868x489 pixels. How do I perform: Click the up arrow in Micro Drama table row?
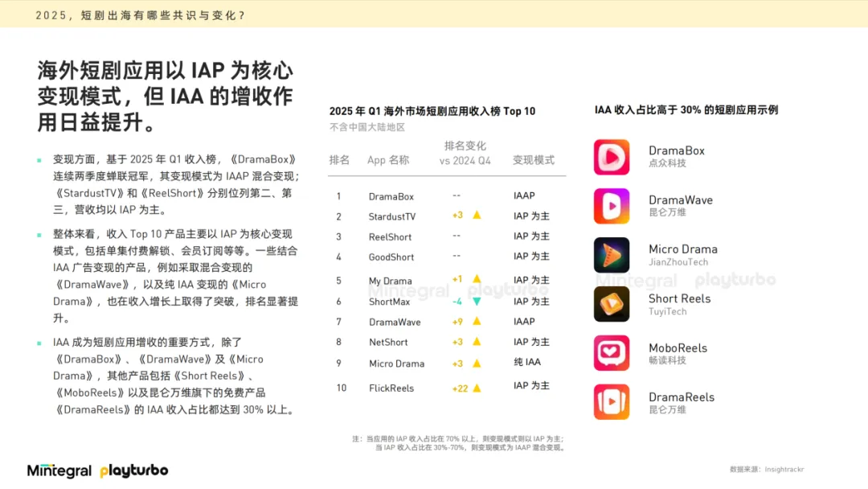(x=477, y=364)
